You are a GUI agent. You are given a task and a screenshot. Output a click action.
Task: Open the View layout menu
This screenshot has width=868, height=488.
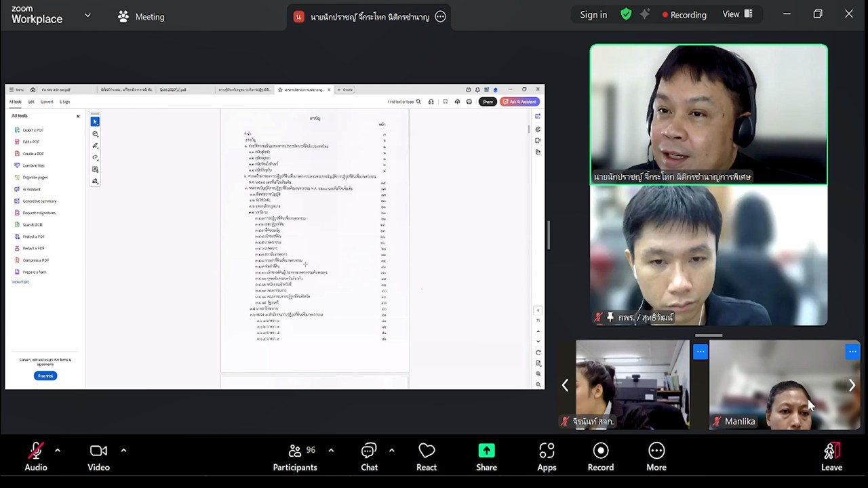pos(737,14)
